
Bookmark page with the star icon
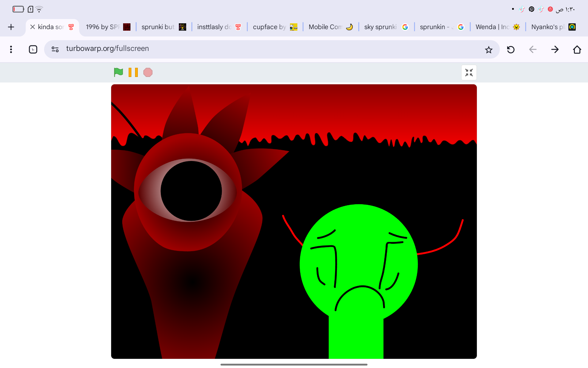[x=488, y=50]
